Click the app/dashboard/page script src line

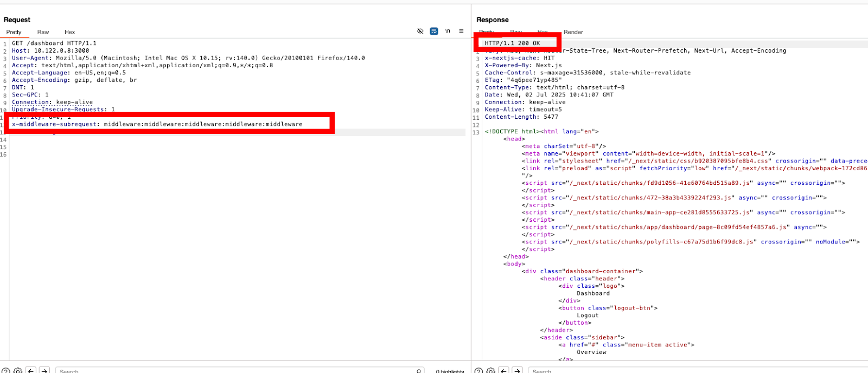click(674, 227)
